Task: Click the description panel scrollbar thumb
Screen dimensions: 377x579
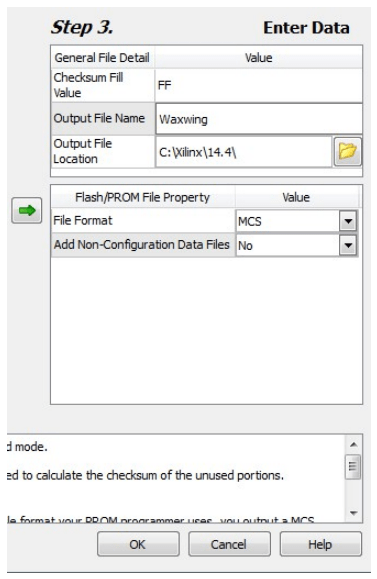Action: click(x=354, y=467)
